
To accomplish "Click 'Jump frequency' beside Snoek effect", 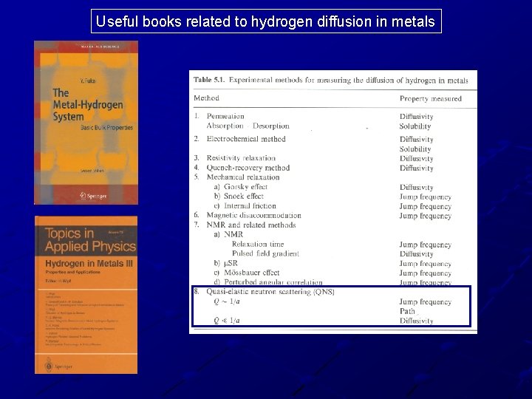I will (x=426, y=197).
